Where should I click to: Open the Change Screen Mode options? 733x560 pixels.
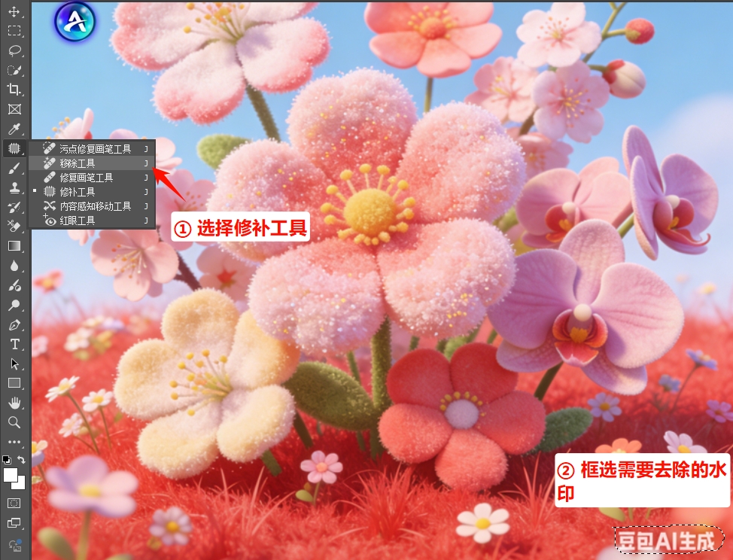pos(14,523)
